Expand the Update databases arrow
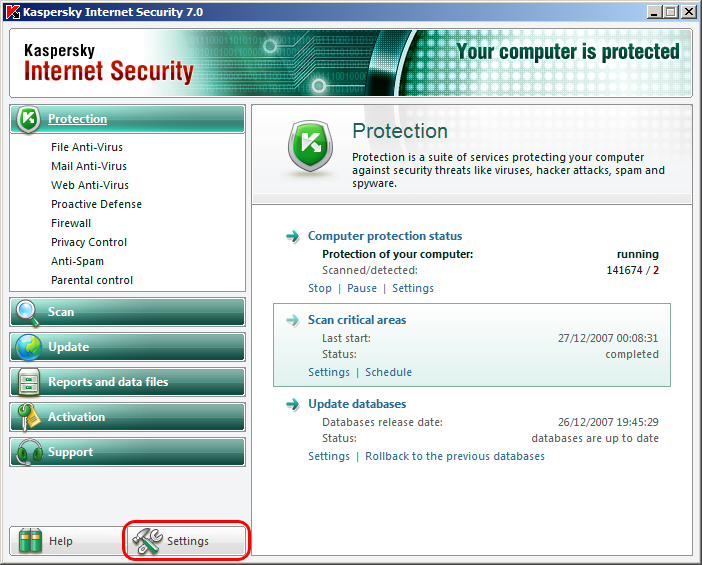Image resolution: width=702 pixels, height=565 pixels. tap(292, 404)
